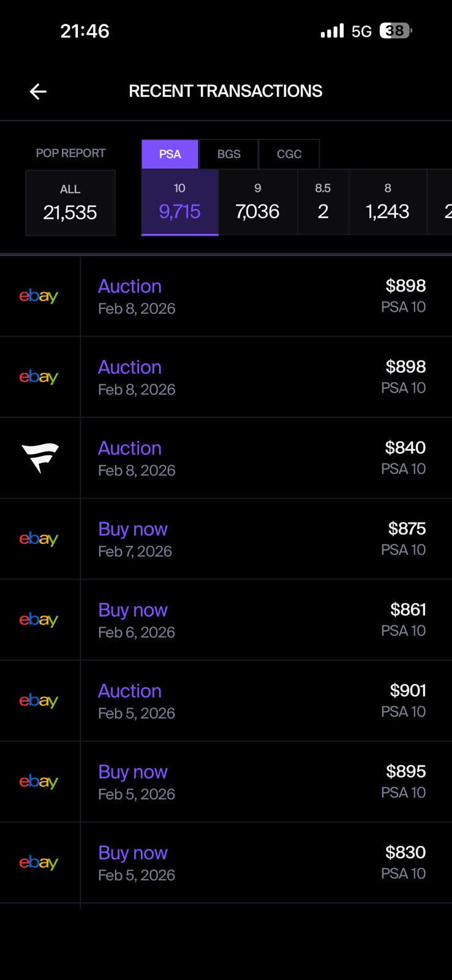Open the Fanatics Auction link for $840
The image size is (452, 980).
(x=130, y=448)
